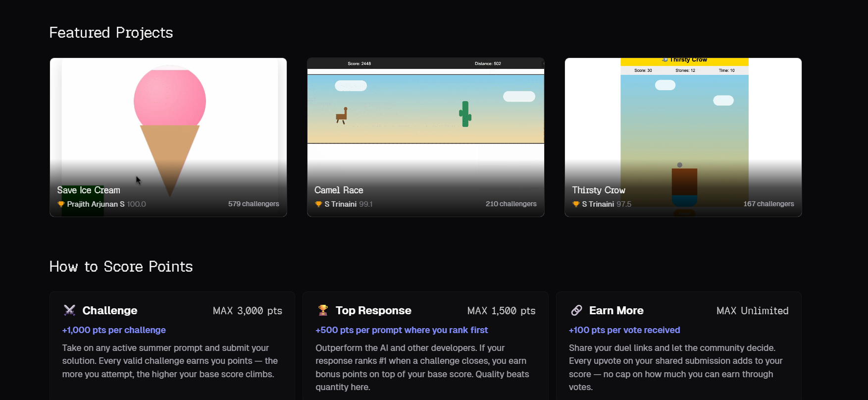868x400 pixels.
Task: Click 'MAX 1,500 pts' label
Action: [502, 311]
